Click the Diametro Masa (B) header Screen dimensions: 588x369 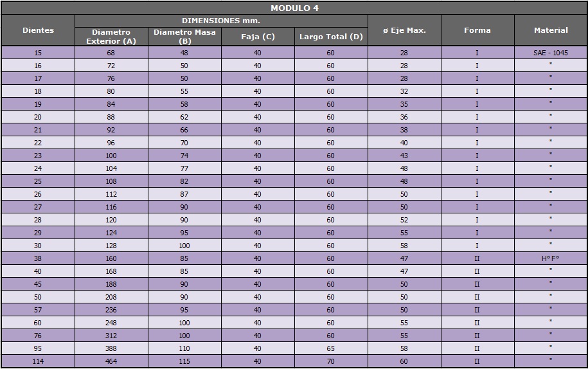coord(184,37)
